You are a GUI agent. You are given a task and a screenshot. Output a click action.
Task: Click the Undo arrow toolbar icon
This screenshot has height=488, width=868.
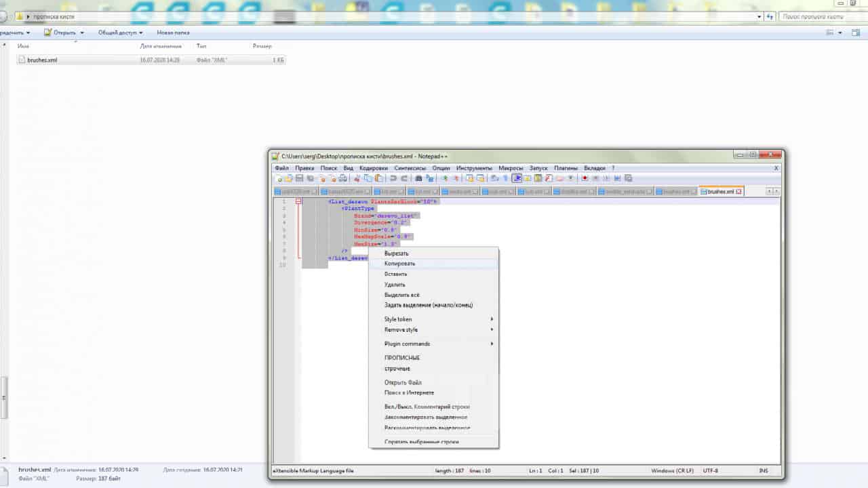[x=393, y=178]
